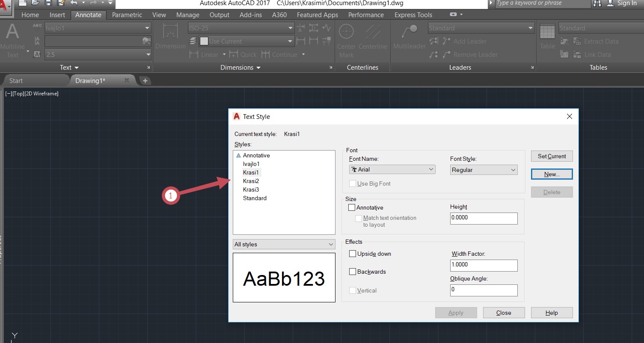Viewport: 644px width, 343px height.
Task: Select Krasi2 in the Styles list
Action: click(251, 181)
